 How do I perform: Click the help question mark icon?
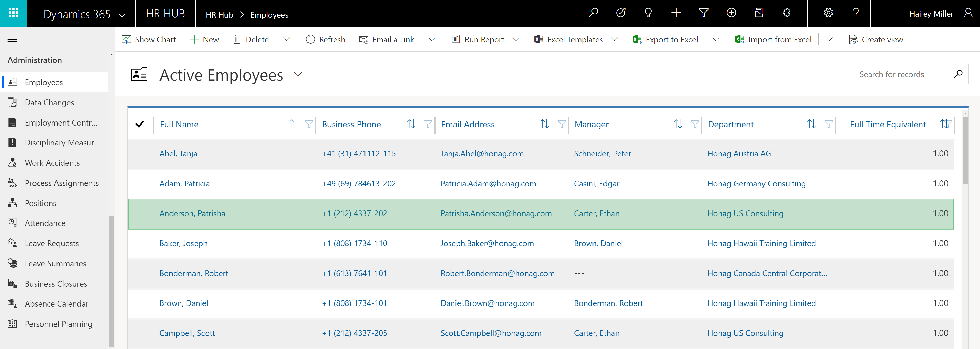coord(856,13)
